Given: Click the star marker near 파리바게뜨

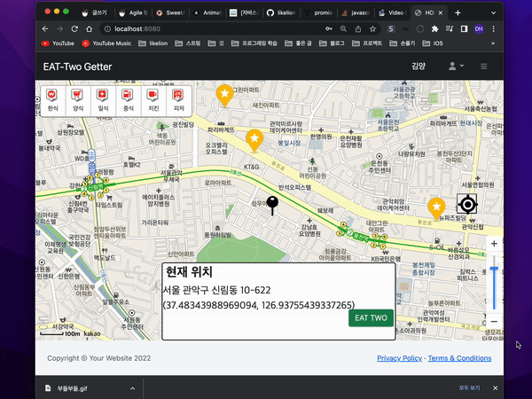Looking at the screenshot, I should (254, 140).
